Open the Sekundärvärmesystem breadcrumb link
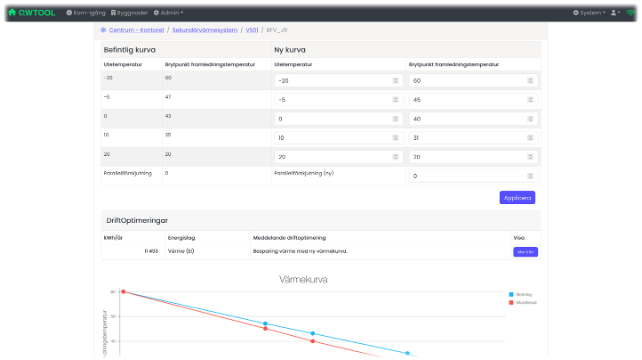This screenshot has height=360, width=642. click(205, 30)
